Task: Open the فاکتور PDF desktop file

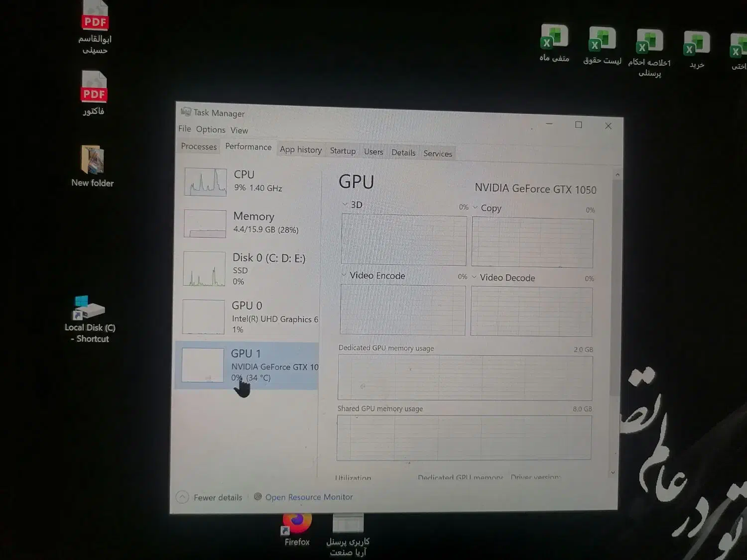Action: click(94, 89)
